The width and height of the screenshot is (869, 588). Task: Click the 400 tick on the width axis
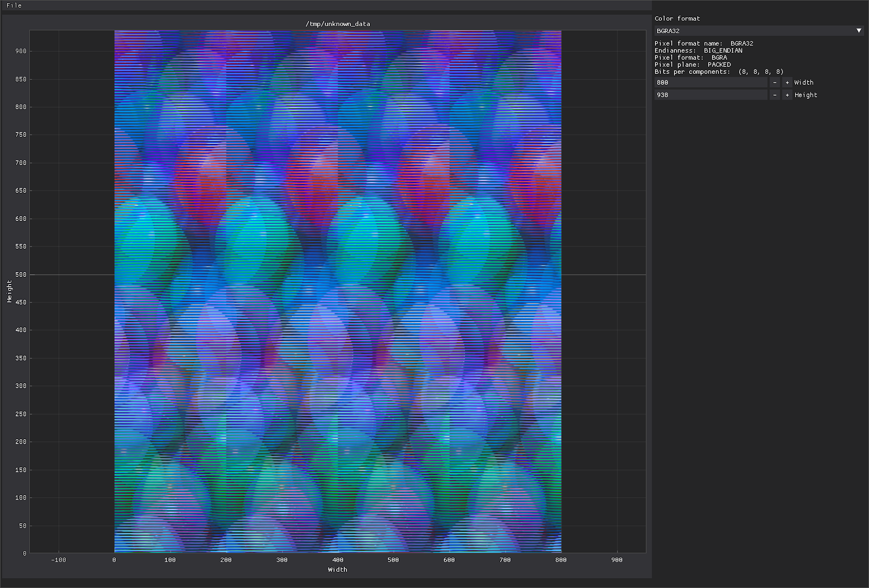[338, 560]
